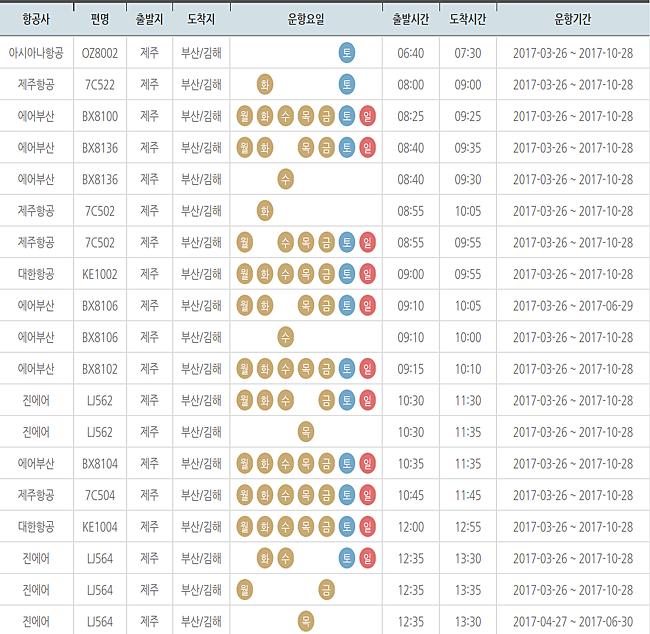Click the 목 badge in BX8136 09:35 arrival row

coord(306,148)
